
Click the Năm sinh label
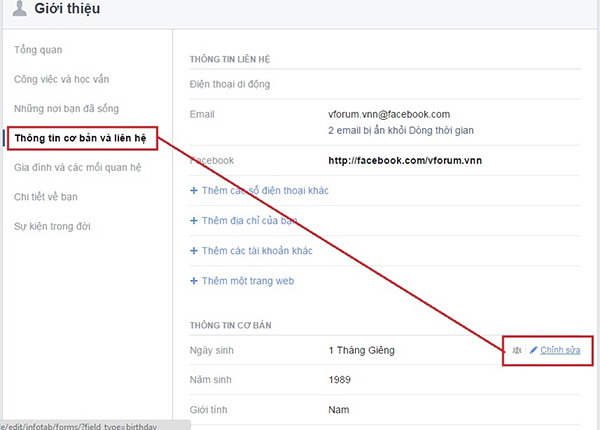click(210, 380)
